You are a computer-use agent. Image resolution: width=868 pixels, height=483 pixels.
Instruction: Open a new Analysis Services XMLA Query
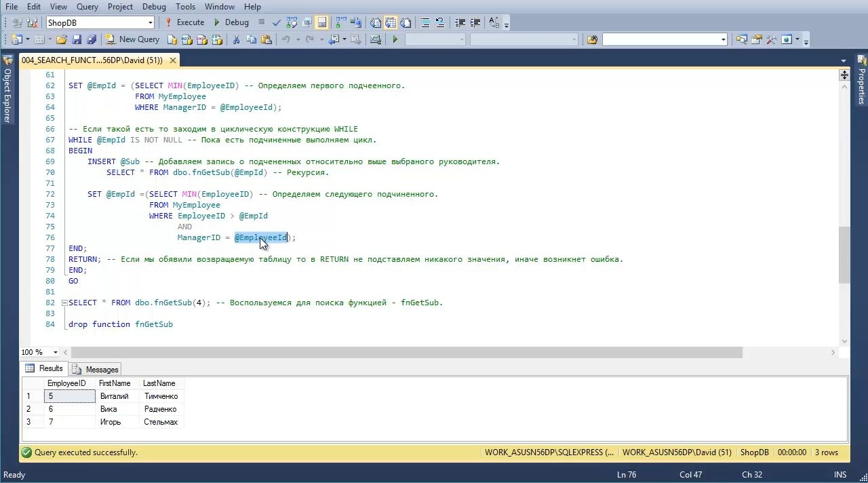click(x=217, y=39)
